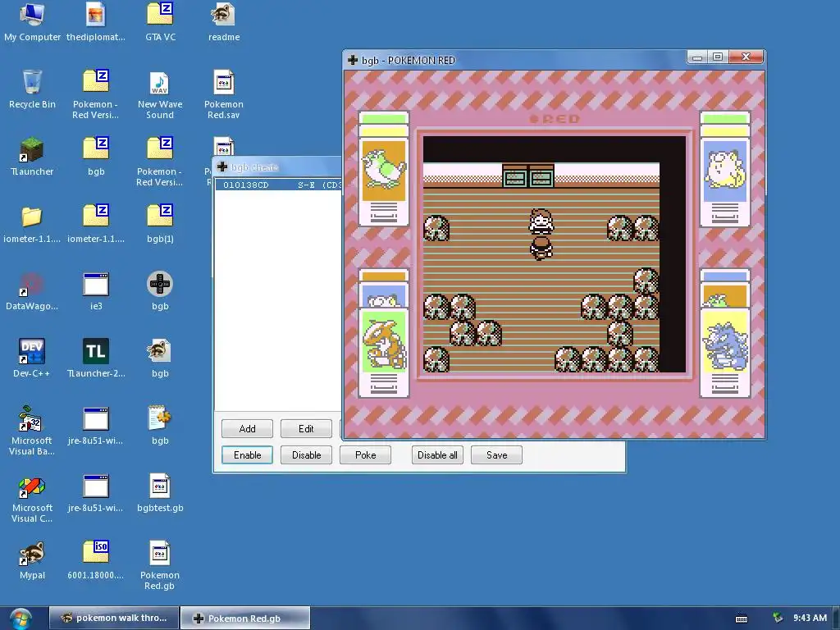The image size is (840, 630).
Task: Click the 9:43 AM taskbar clock
Action: point(810,618)
